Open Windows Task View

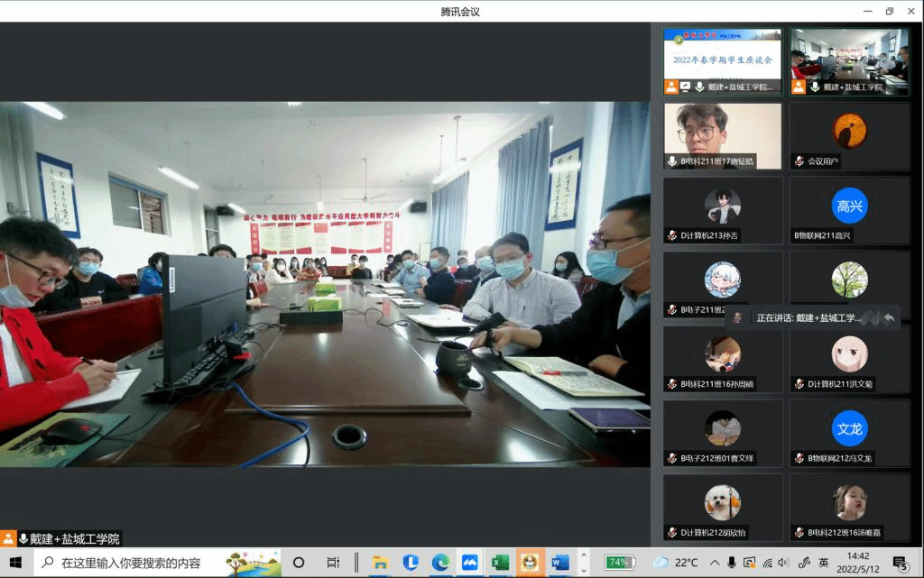[x=333, y=563]
